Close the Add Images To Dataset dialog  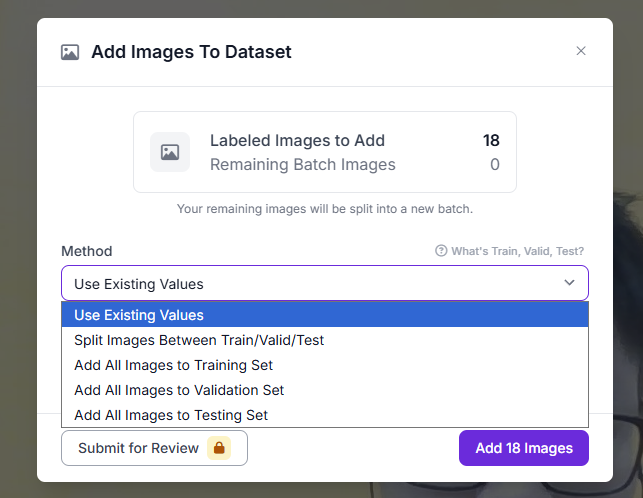click(x=581, y=51)
